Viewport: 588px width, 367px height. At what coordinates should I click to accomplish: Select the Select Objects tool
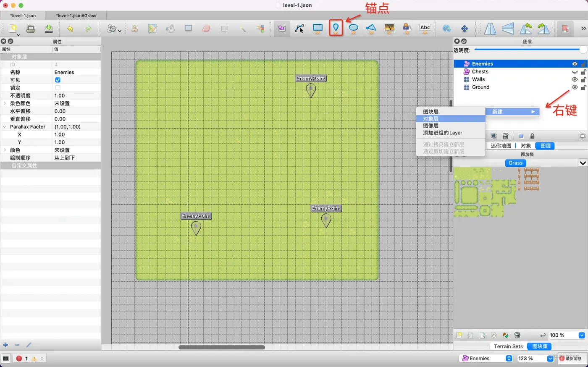(x=282, y=29)
